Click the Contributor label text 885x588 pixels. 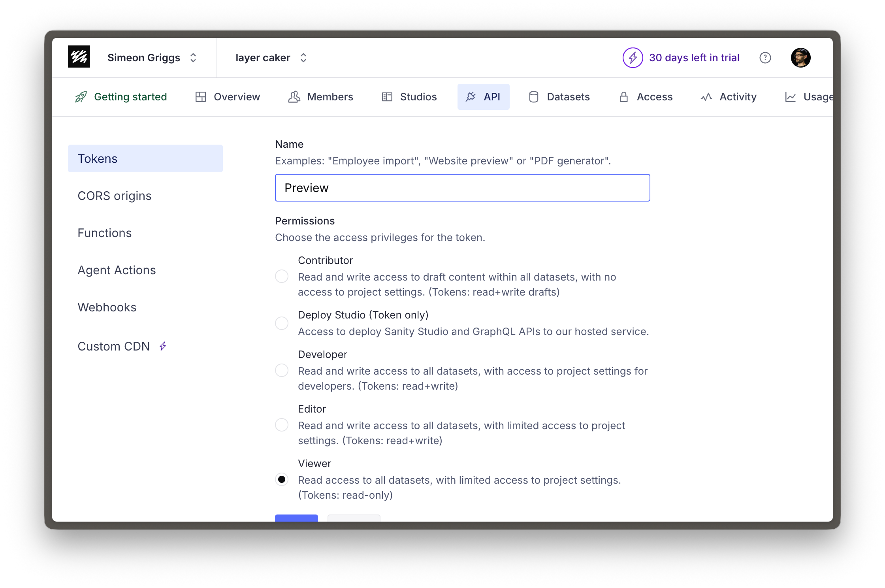(325, 260)
